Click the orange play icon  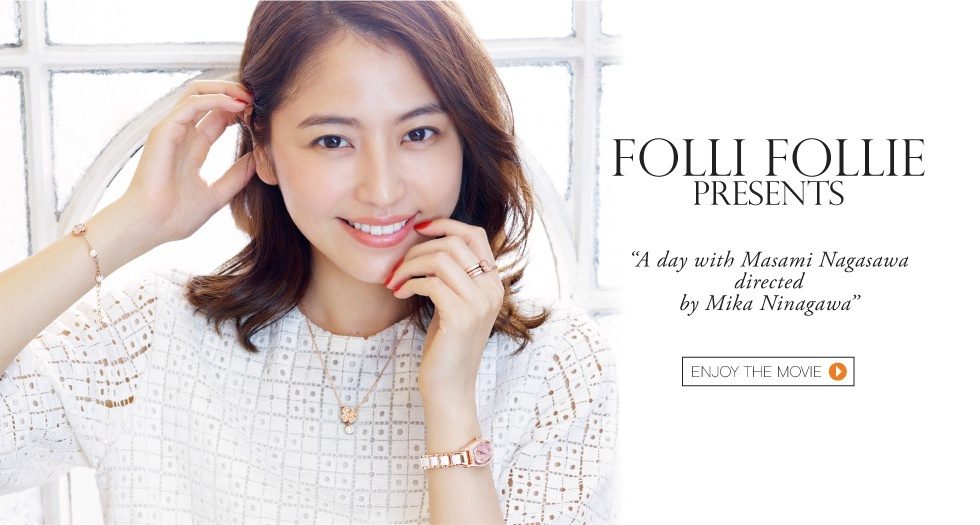[837, 372]
